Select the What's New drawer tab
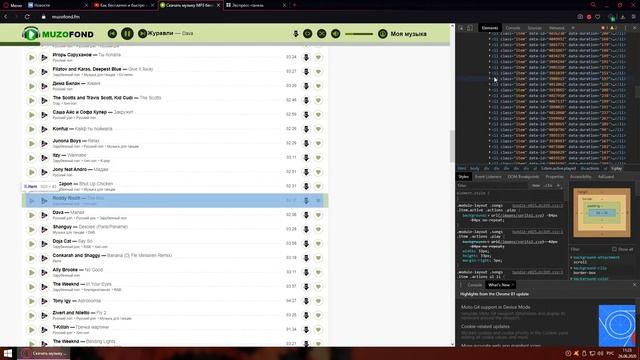Screen dimensions: 640x360 point(499,285)
